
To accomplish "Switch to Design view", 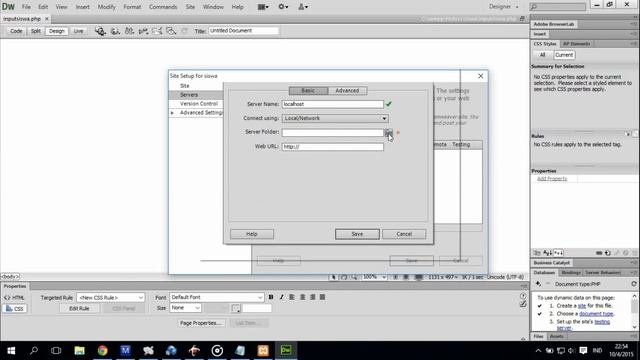I will 57,31.
